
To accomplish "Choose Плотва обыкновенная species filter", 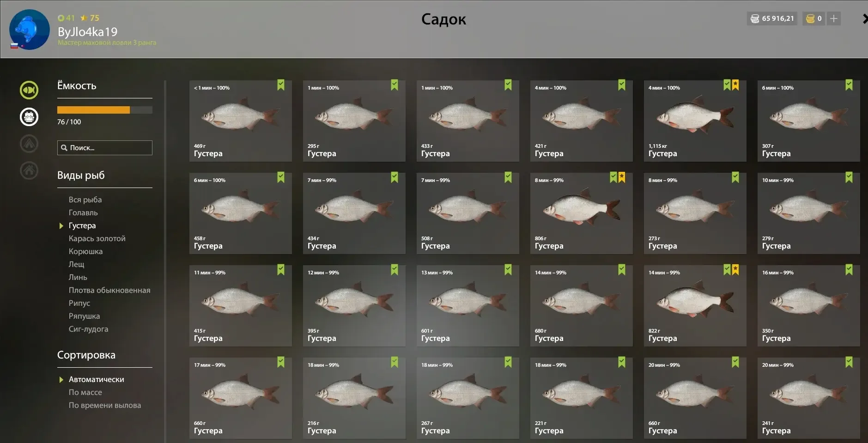I will [109, 290].
